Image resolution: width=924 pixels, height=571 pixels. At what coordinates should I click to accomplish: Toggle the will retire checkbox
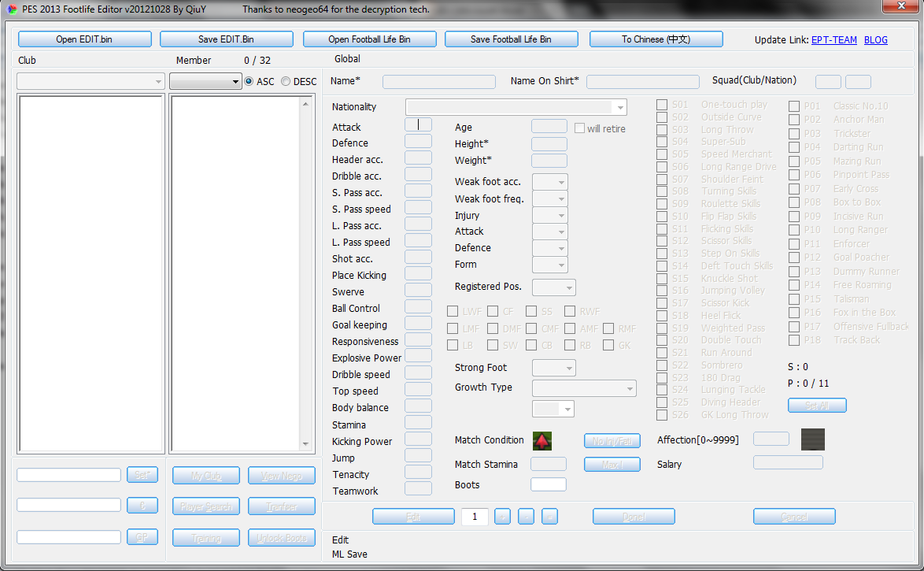580,128
